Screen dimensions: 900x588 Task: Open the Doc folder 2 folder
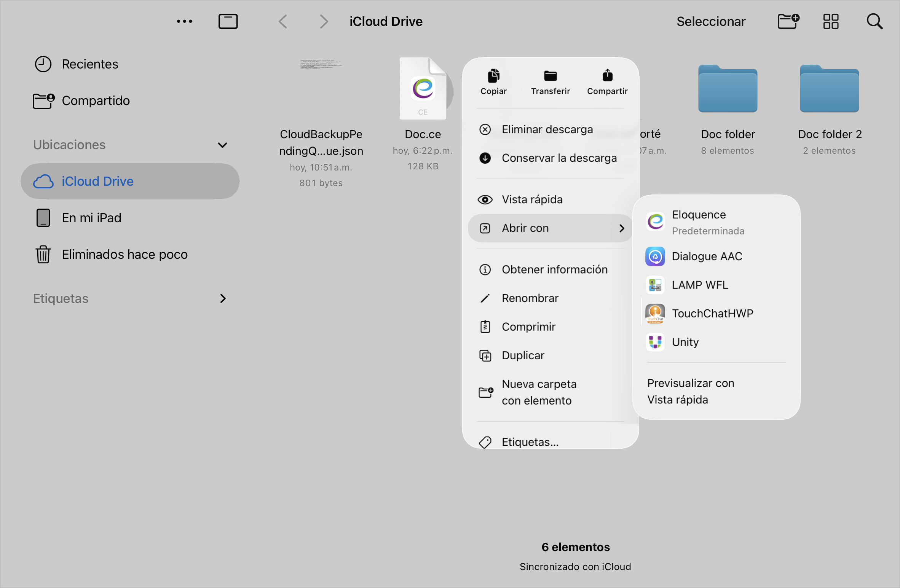click(x=829, y=89)
